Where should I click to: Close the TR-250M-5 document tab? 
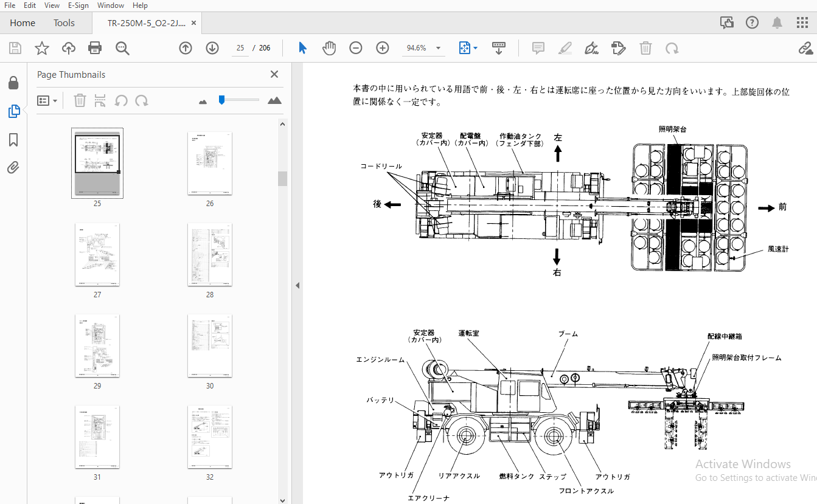pyautogui.click(x=194, y=23)
